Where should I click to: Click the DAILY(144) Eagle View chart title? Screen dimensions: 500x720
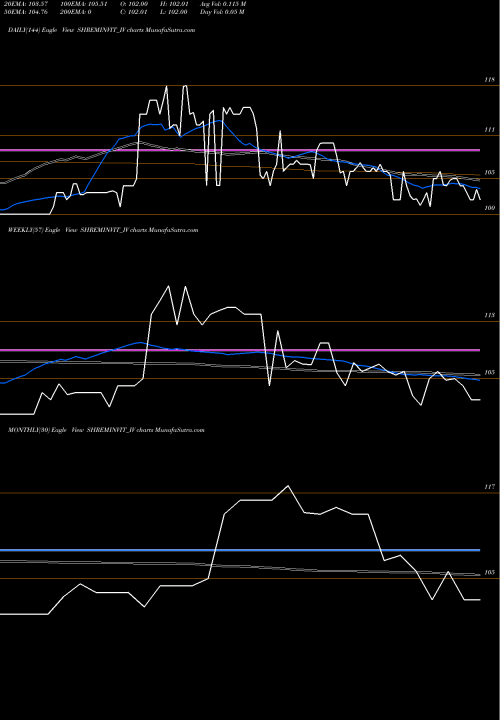[101, 30]
